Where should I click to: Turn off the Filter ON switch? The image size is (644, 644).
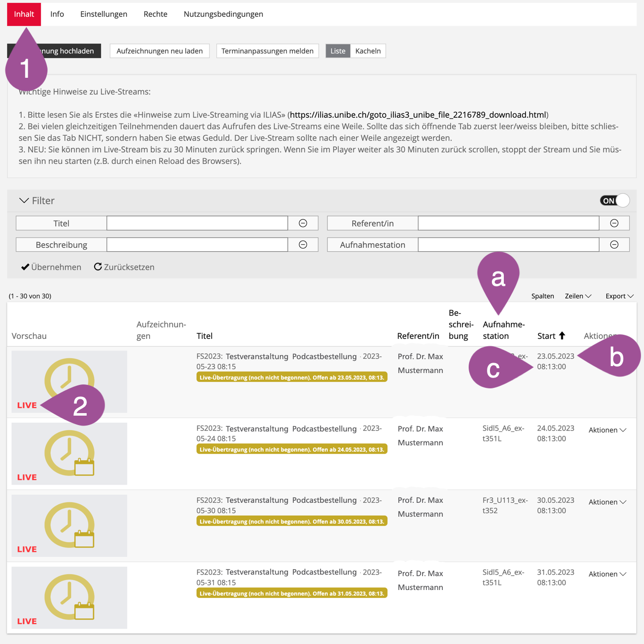[x=614, y=201]
